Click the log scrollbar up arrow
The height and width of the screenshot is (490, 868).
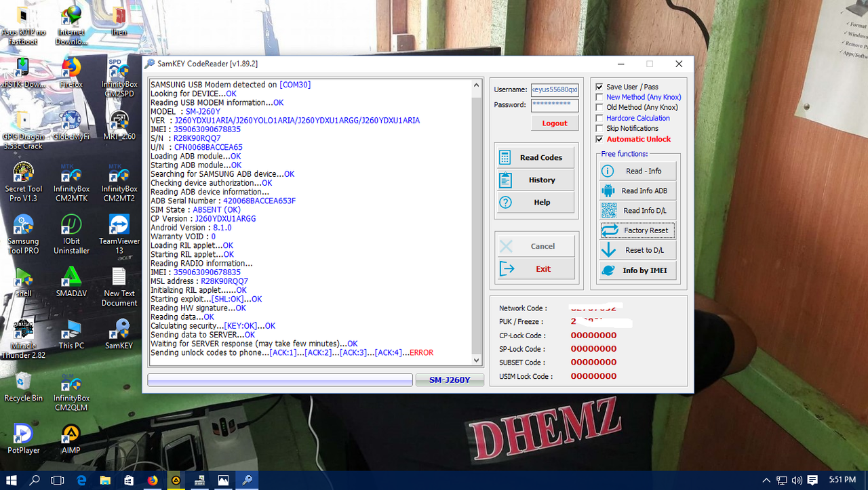(476, 85)
